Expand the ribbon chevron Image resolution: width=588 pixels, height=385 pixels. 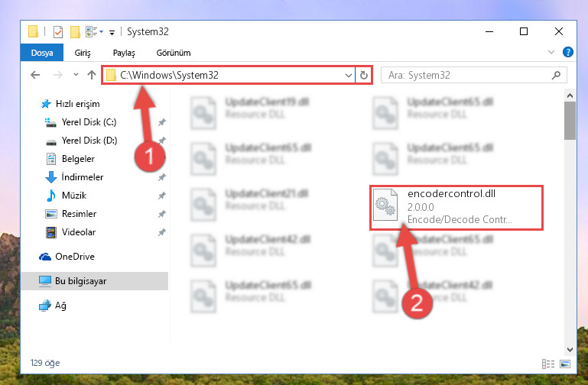tap(551, 52)
